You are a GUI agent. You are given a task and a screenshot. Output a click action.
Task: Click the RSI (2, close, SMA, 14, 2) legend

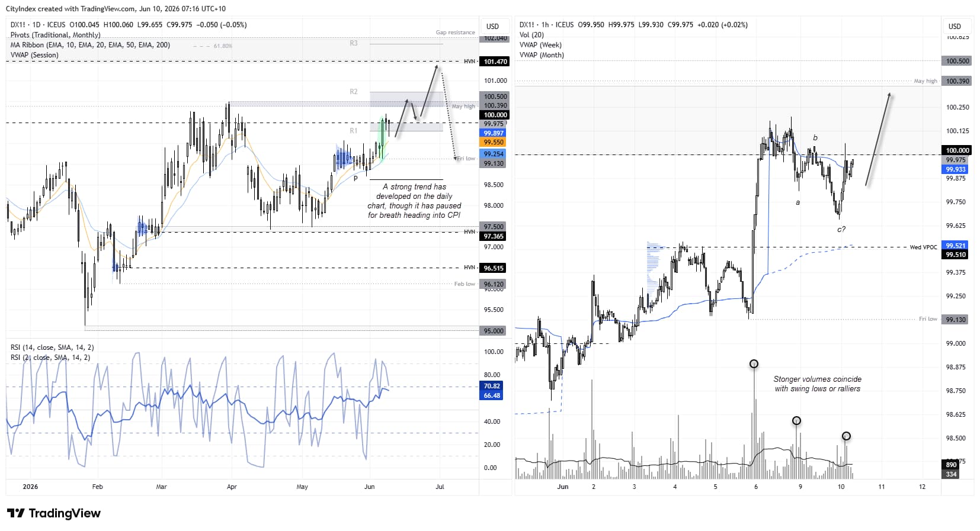(x=50, y=358)
